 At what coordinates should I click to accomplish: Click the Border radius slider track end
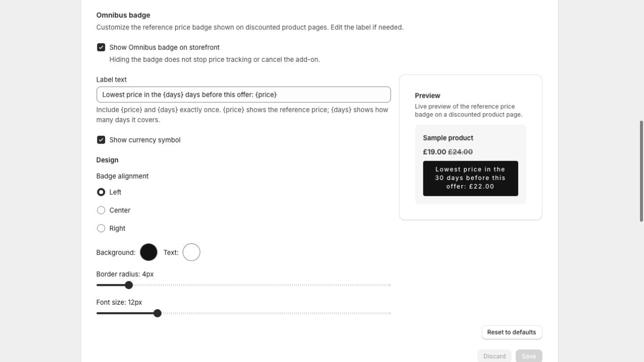(x=389, y=285)
